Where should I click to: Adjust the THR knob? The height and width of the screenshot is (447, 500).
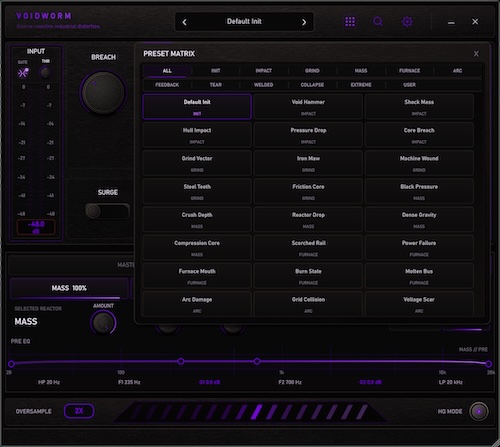click(x=45, y=72)
